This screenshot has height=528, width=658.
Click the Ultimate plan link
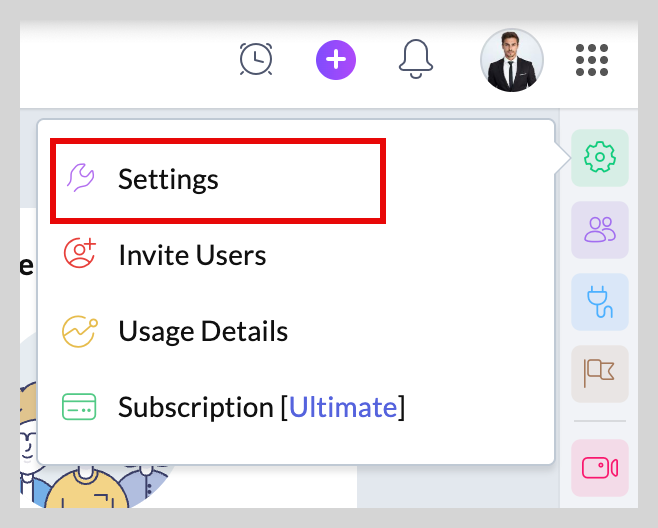coord(343,407)
